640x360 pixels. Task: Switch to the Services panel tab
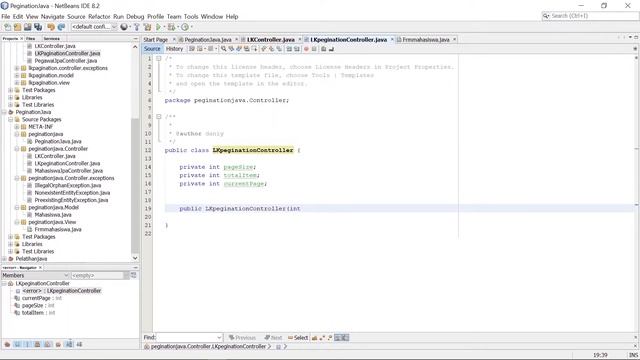[52, 38]
